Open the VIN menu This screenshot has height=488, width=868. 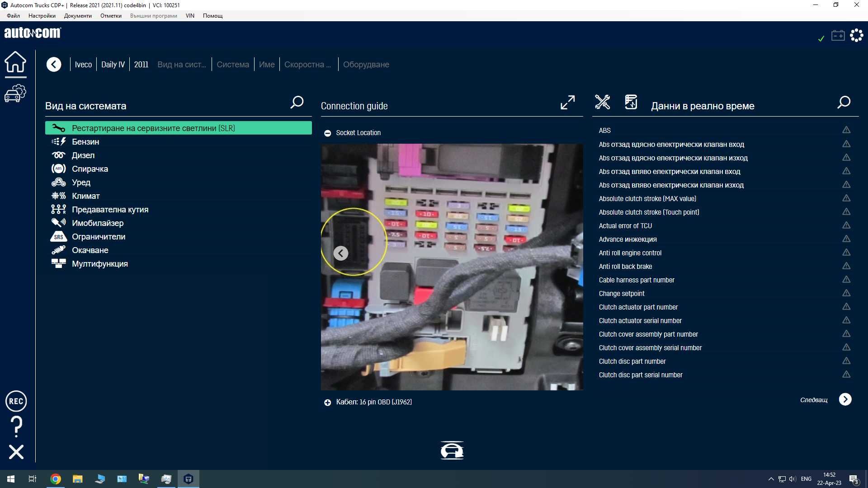coord(190,16)
